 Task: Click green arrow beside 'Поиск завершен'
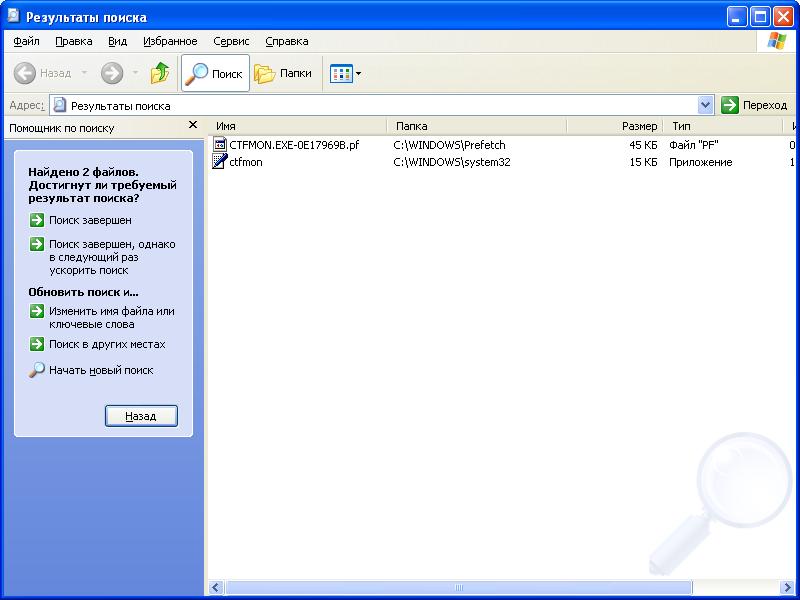coord(37,220)
